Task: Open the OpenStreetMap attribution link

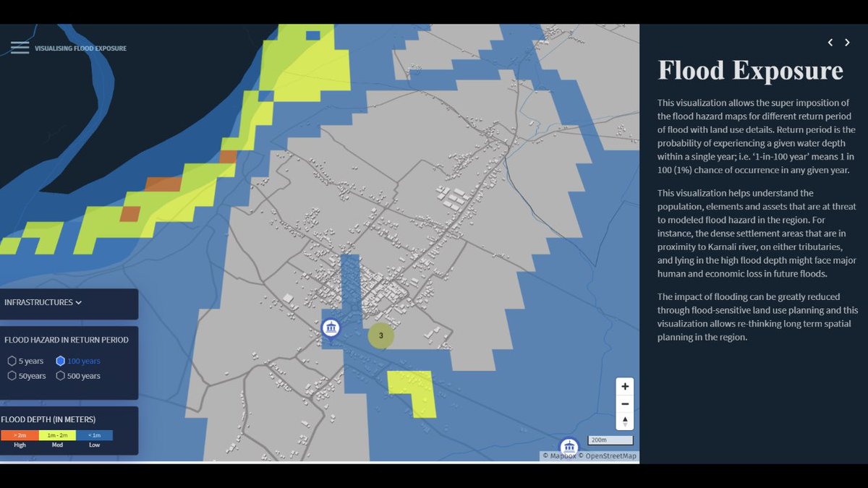Action: click(x=608, y=456)
